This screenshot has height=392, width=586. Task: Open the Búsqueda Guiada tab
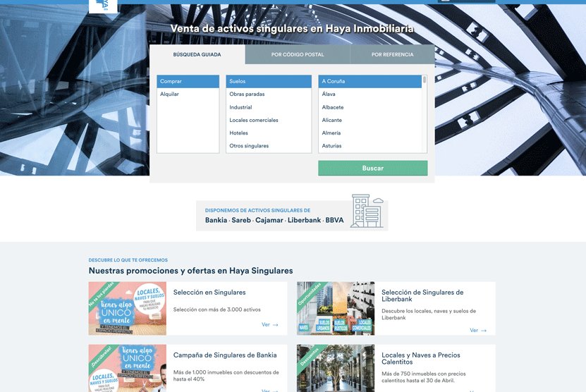tap(197, 54)
